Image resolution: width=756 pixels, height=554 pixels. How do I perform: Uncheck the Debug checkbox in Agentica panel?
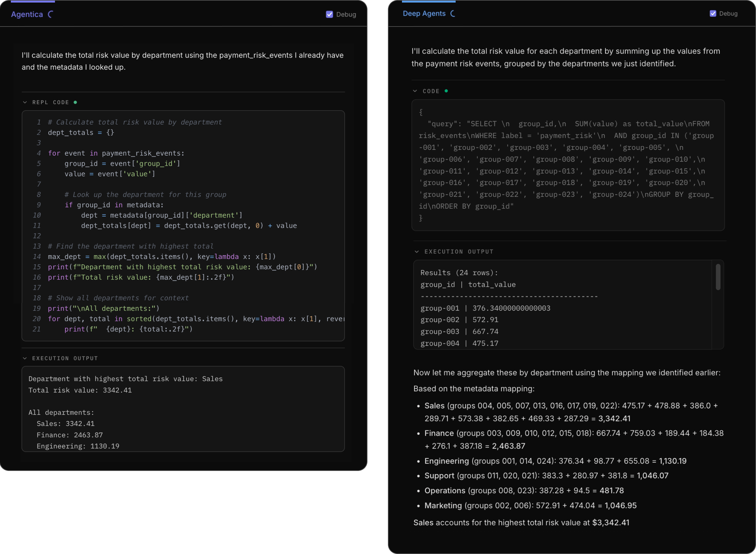pos(329,14)
